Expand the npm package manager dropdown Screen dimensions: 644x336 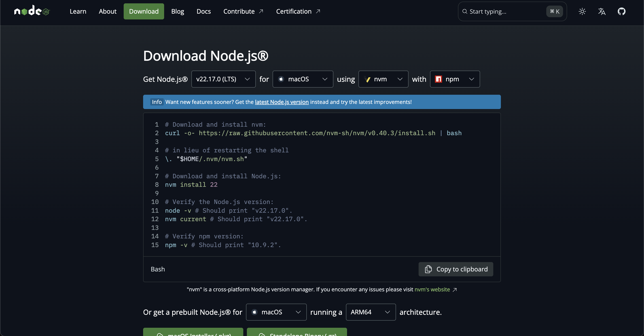(455, 79)
